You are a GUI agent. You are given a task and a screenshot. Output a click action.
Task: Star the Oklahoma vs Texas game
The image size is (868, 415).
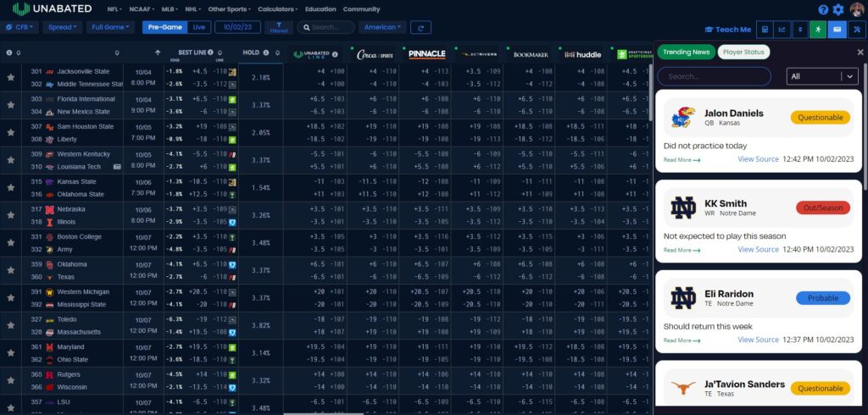coord(10,270)
